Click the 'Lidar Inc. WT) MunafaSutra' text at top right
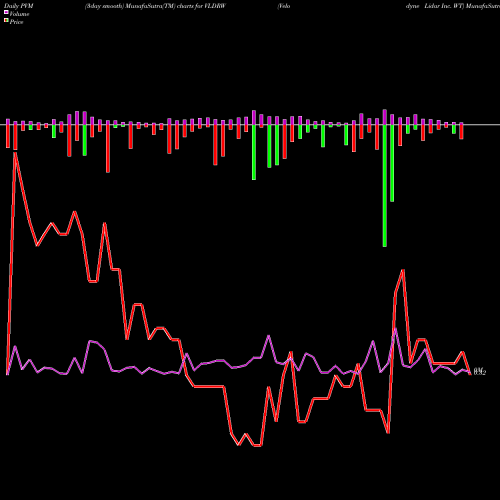 pos(462,6)
